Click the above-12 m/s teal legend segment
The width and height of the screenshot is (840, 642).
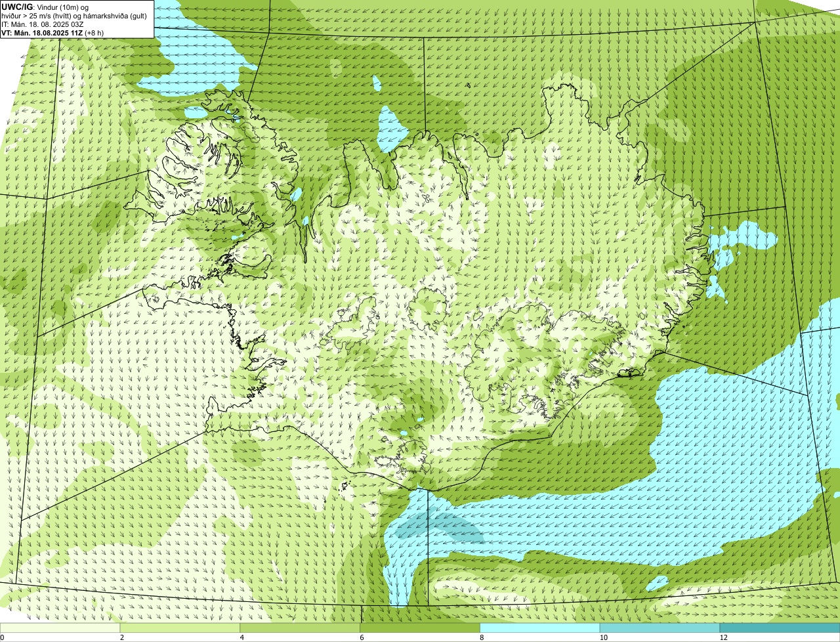[780, 628]
